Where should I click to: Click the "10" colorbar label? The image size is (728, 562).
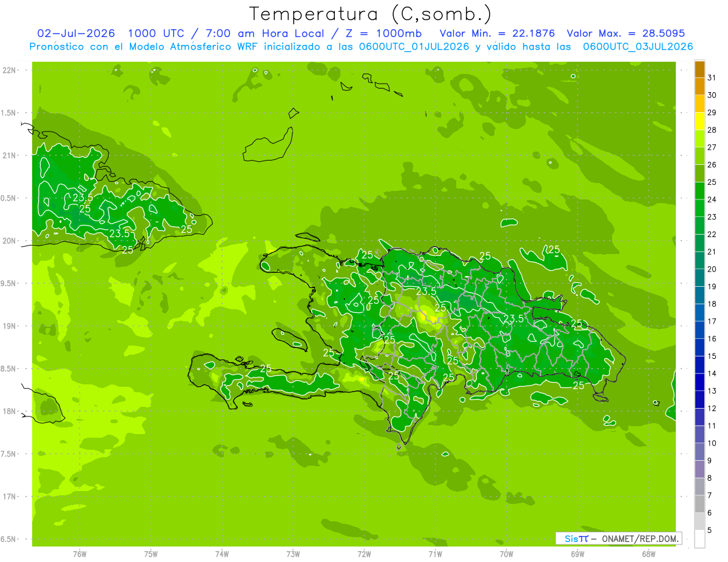(712, 443)
